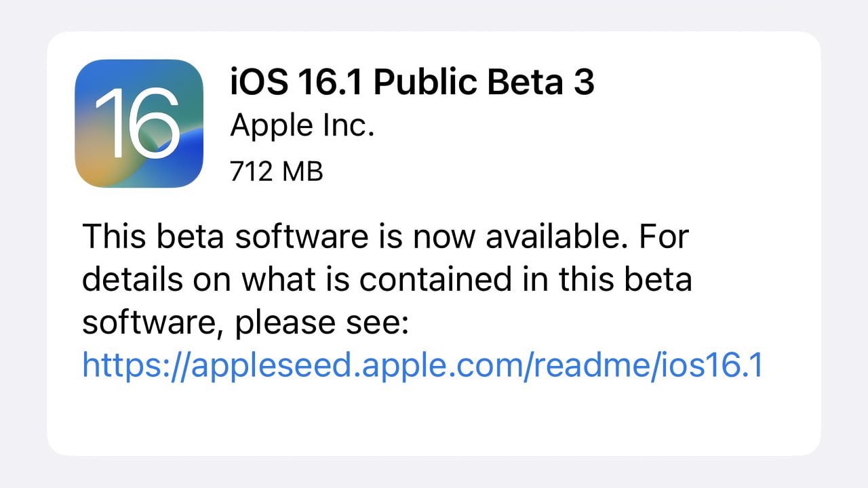Screen dimensions: 868x488
Task: Click the word "For" in the description
Action: pos(665,237)
